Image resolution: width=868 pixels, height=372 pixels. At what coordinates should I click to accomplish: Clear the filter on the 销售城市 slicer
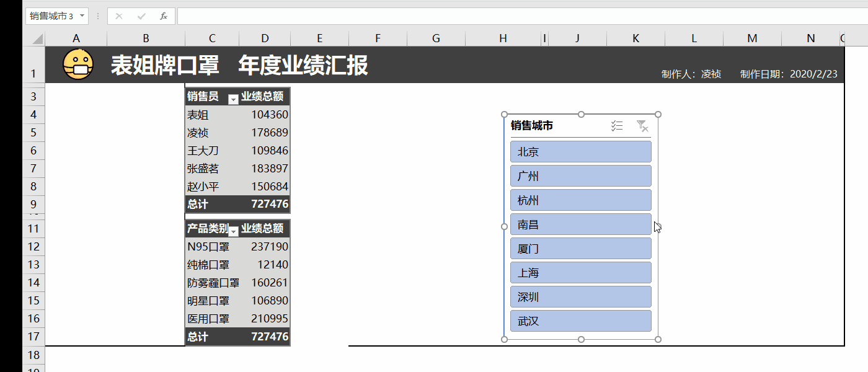pyautogui.click(x=643, y=126)
